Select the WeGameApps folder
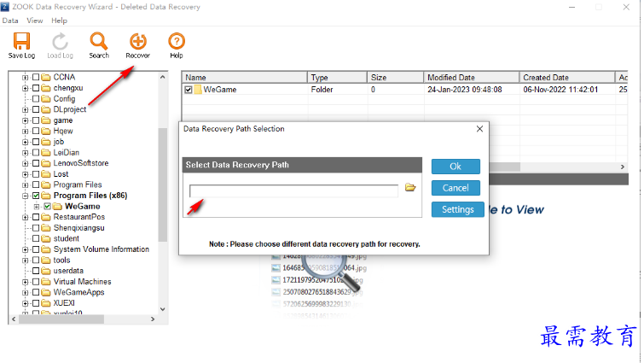 [78, 292]
